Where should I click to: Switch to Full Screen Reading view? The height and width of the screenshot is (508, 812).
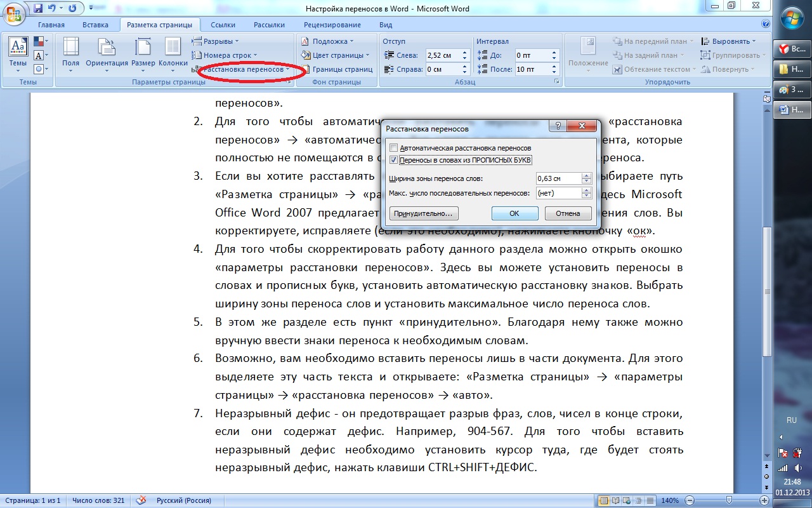(x=617, y=501)
